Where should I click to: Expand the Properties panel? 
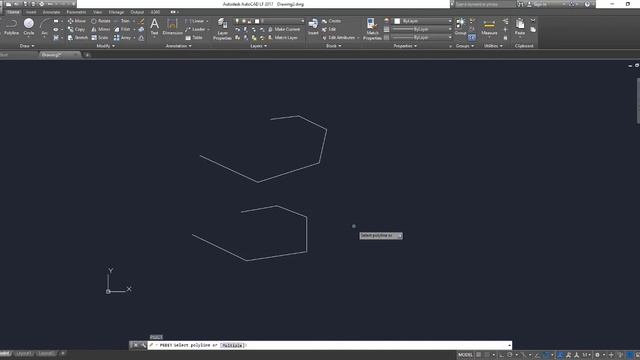pyautogui.click(x=405, y=46)
